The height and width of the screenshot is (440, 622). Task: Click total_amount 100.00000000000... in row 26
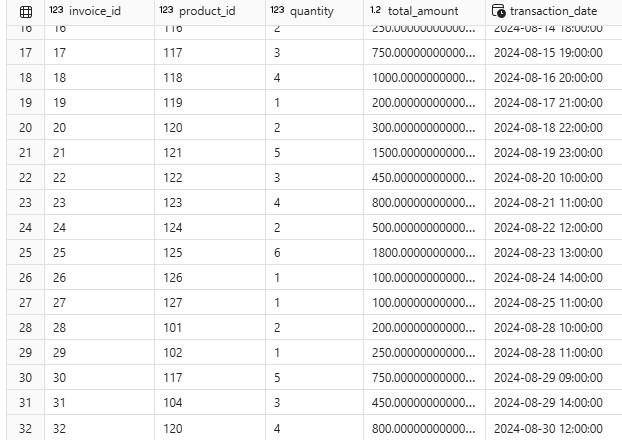(x=424, y=277)
